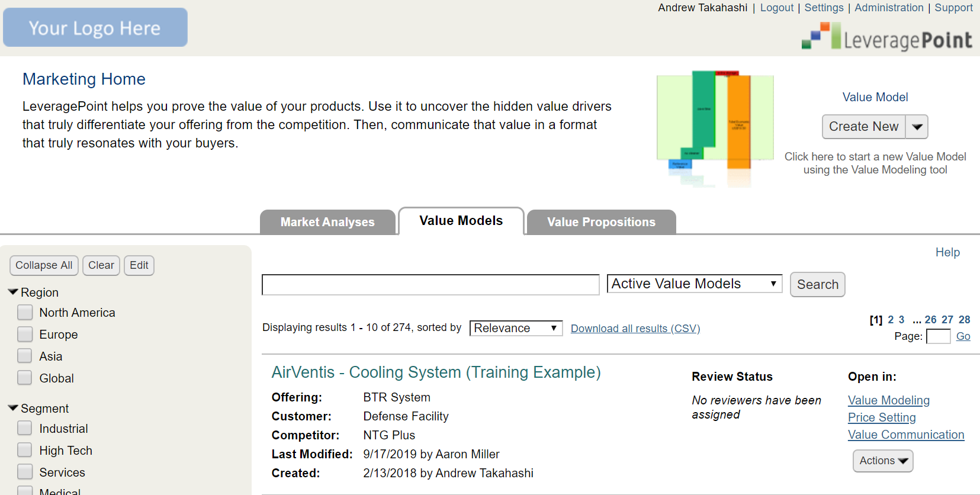This screenshot has height=495, width=980.
Task: Check the Services segment filter
Action: coord(25,472)
